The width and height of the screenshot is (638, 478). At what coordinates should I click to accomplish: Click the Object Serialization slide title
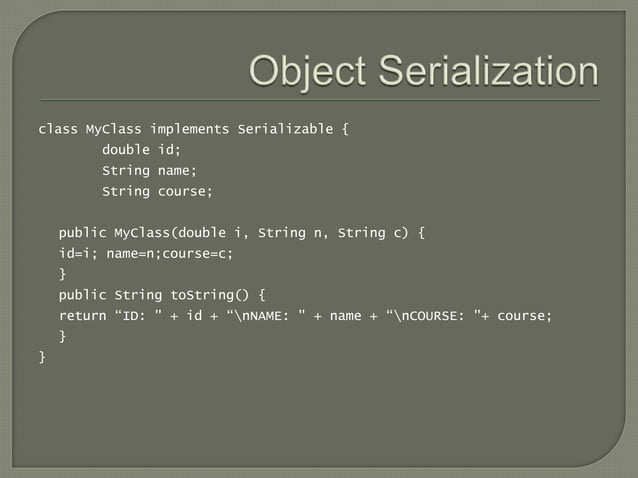coord(424,72)
